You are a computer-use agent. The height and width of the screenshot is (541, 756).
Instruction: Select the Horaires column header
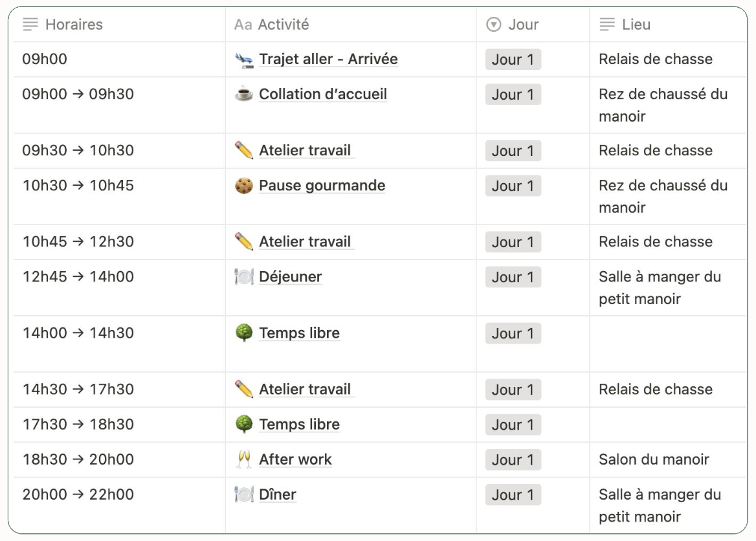[x=119, y=25]
